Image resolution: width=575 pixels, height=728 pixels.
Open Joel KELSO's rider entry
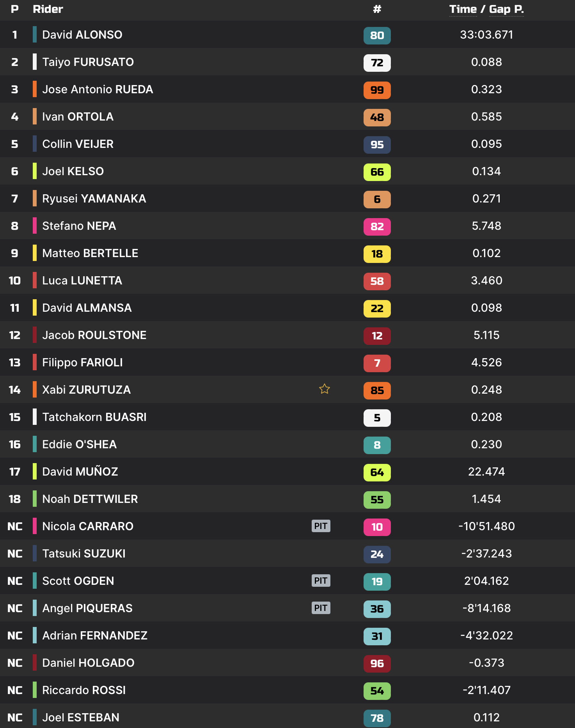click(73, 171)
